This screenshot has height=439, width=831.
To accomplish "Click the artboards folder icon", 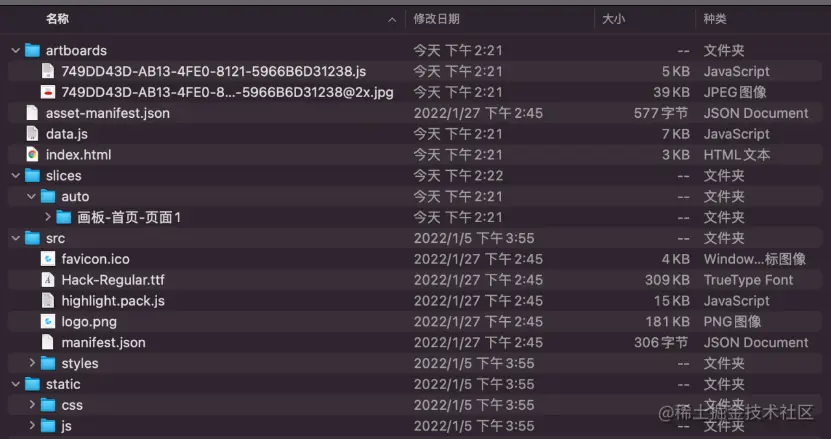I will click(32, 50).
